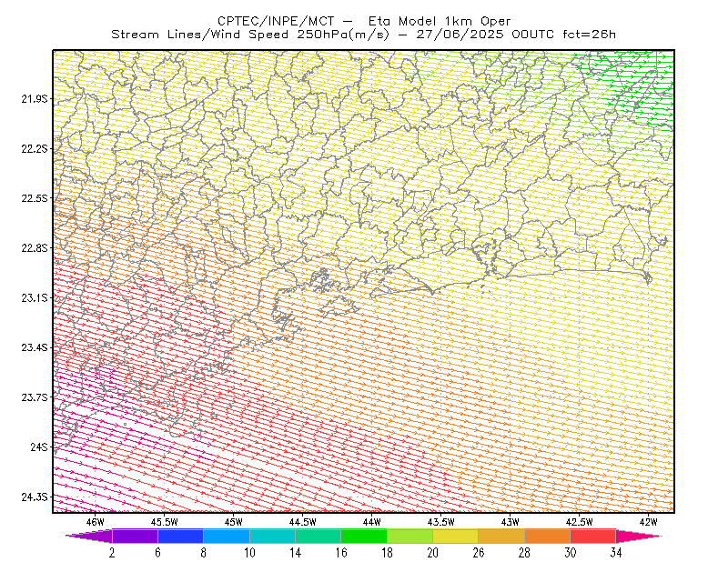Image resolution: width=728 pixels, height=562 pixels.
Task: Click the legend scale value 26
Action: [479, 553]
